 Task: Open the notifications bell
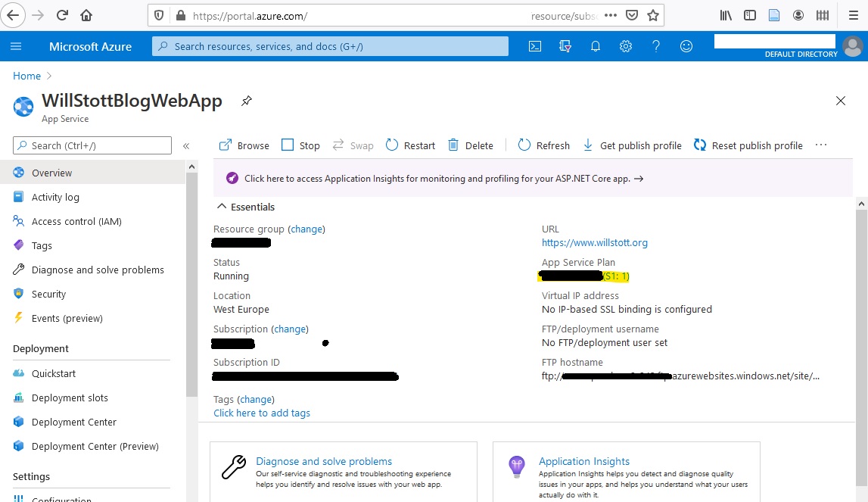pyautogui.click(x=596, y=46)
